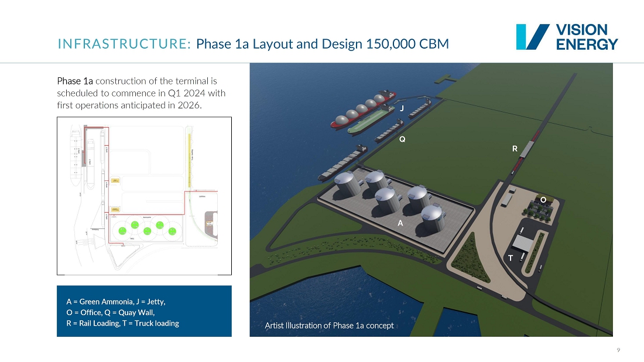The image size is (644, 362).
Task: Open the site plan drawing thumbnail
Action: (144, 196)
